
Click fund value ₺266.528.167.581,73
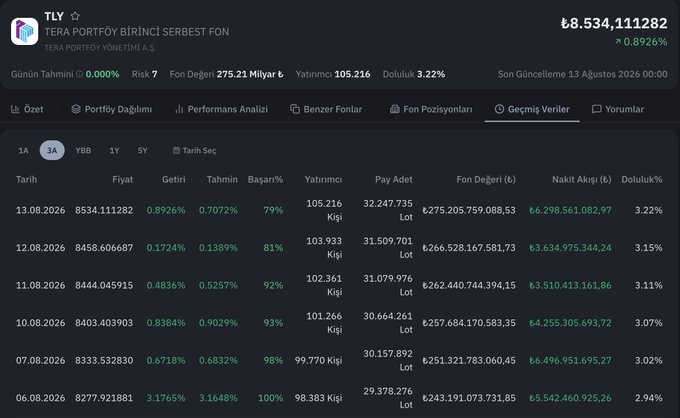pos(469,248)
